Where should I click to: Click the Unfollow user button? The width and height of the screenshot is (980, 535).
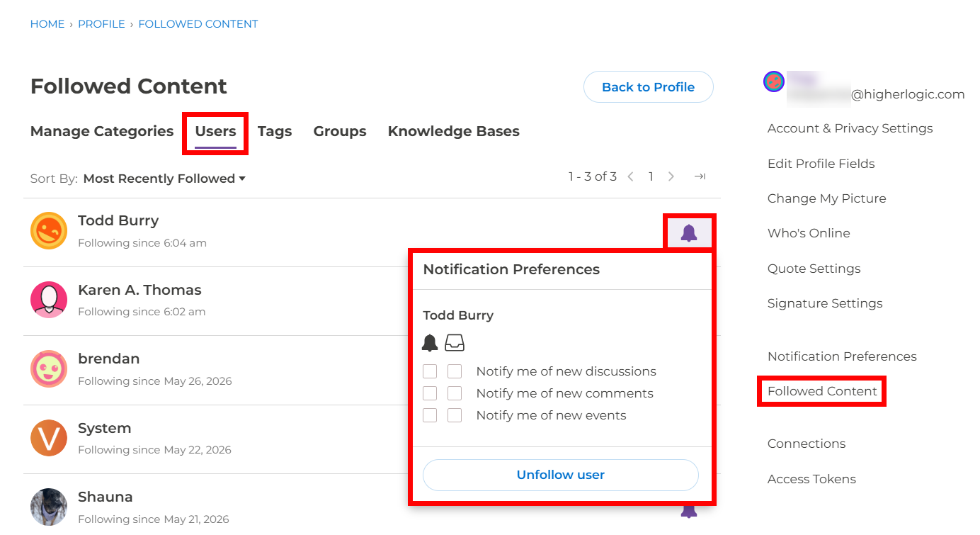tap(561, 475)
